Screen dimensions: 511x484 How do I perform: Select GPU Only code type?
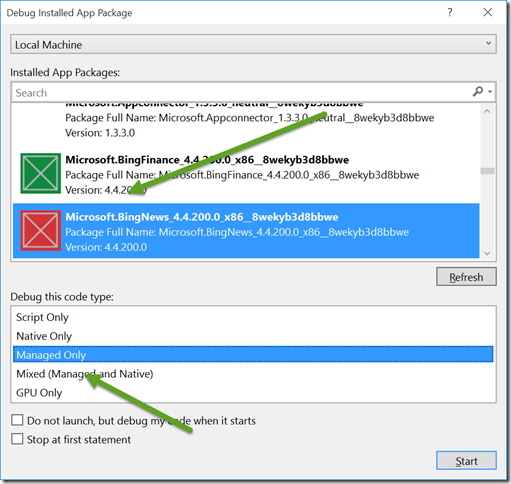pos(39,393)
